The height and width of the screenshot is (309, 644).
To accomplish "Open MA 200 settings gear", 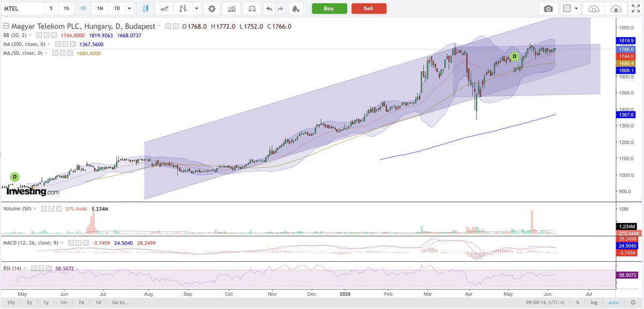I will pos(65,44).
